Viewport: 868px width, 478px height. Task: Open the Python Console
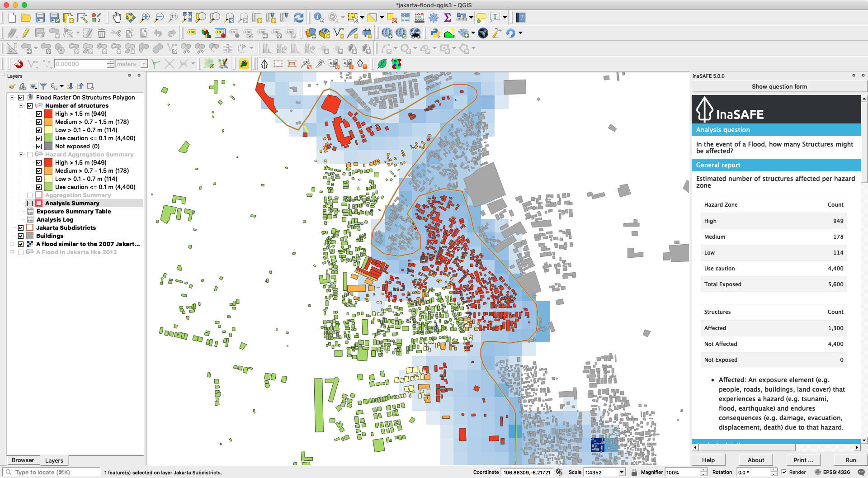435,33
